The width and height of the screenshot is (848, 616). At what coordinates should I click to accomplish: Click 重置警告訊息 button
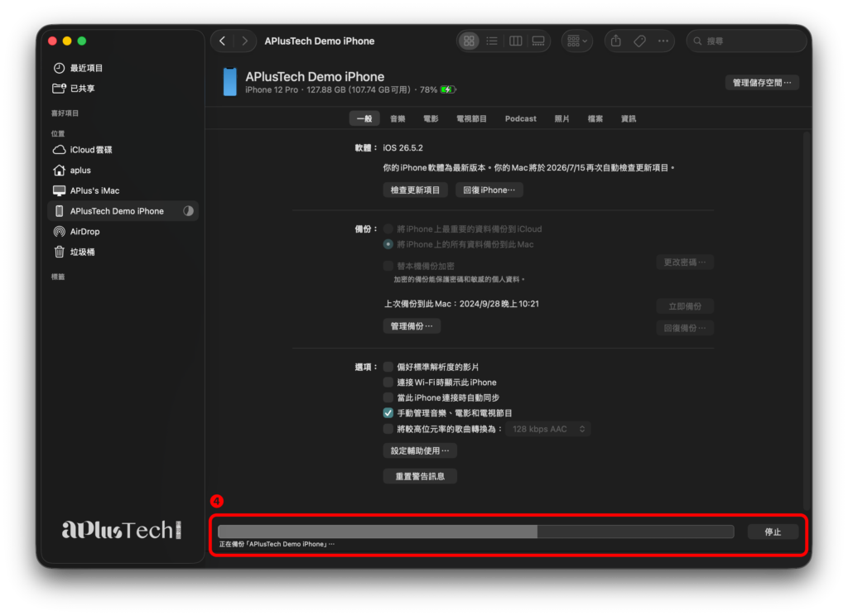420,476
